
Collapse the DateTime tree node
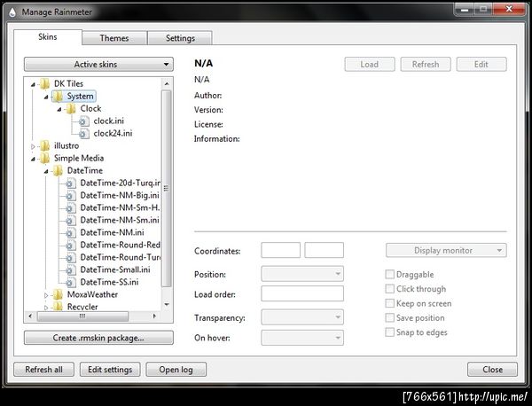pyautogui.click(x=46, y=172)
